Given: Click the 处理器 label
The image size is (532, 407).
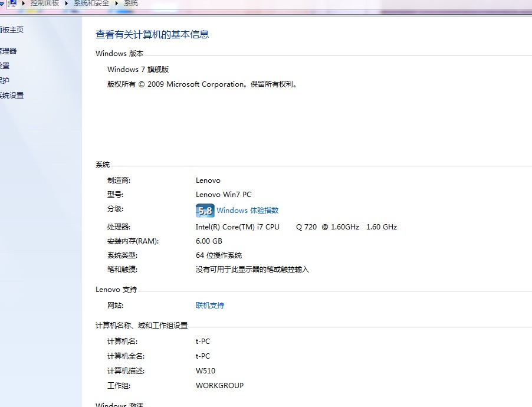Looking at the screenshot, I should (119, 227).
